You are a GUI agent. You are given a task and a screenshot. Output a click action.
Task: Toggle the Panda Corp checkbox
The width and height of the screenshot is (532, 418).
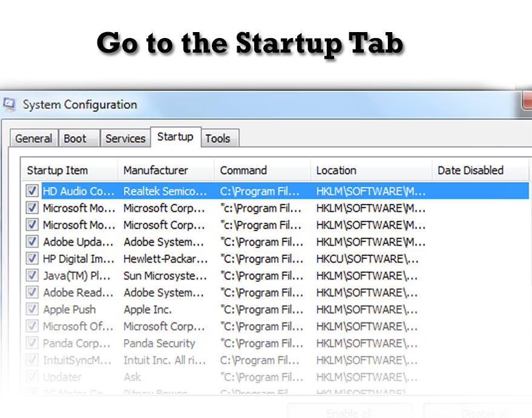point(31,343)
